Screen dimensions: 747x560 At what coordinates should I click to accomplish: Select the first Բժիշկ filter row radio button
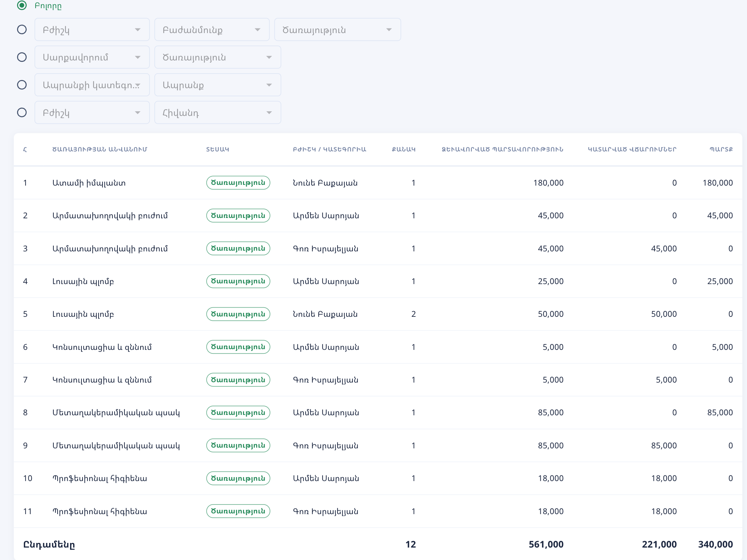[22, 30]
